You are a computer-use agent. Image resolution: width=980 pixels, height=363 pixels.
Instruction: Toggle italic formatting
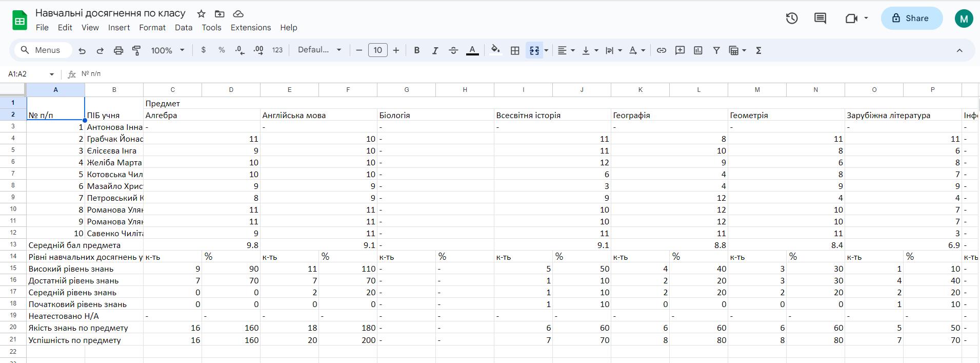(x=435, y=50)
